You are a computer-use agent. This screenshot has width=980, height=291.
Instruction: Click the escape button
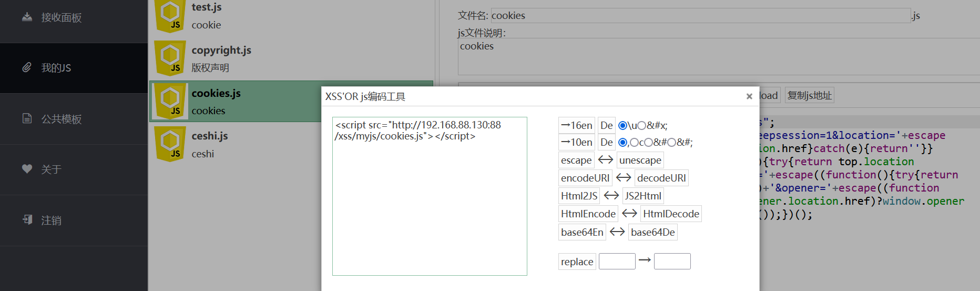576,160
